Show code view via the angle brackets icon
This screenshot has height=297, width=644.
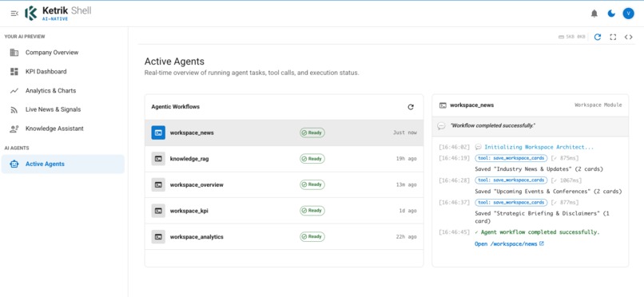point(628,37)
